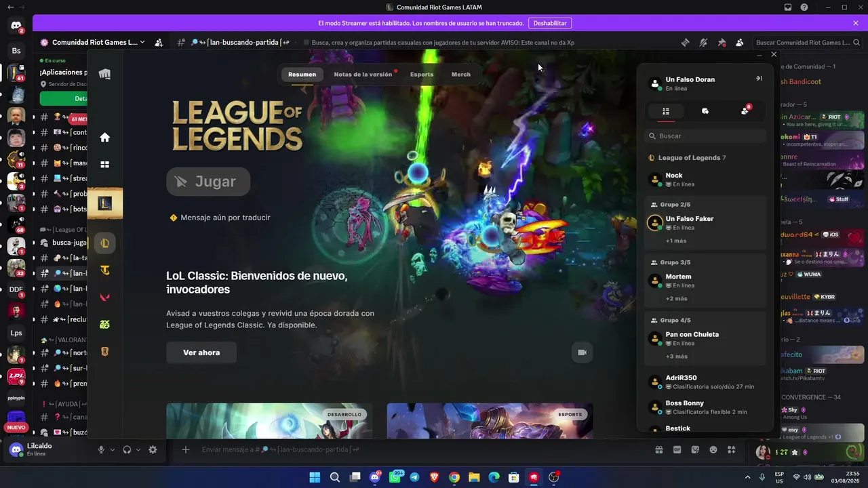Toggle Discord microphone mute
This screenshot has width=868, height=488.
[x=101, y=449]
